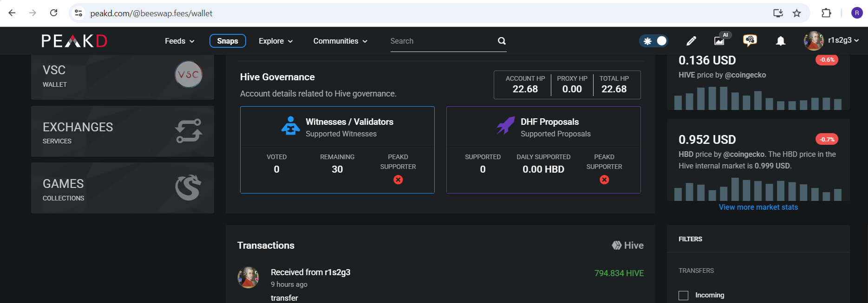Expand the Feeds dropdown

click(179, 41)
